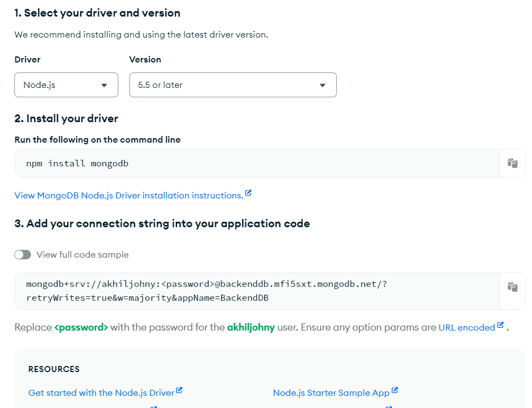Screen dimensions: 532x408
Task: Open the Node.js Starter Sample App link
Action: click(331, 393)
